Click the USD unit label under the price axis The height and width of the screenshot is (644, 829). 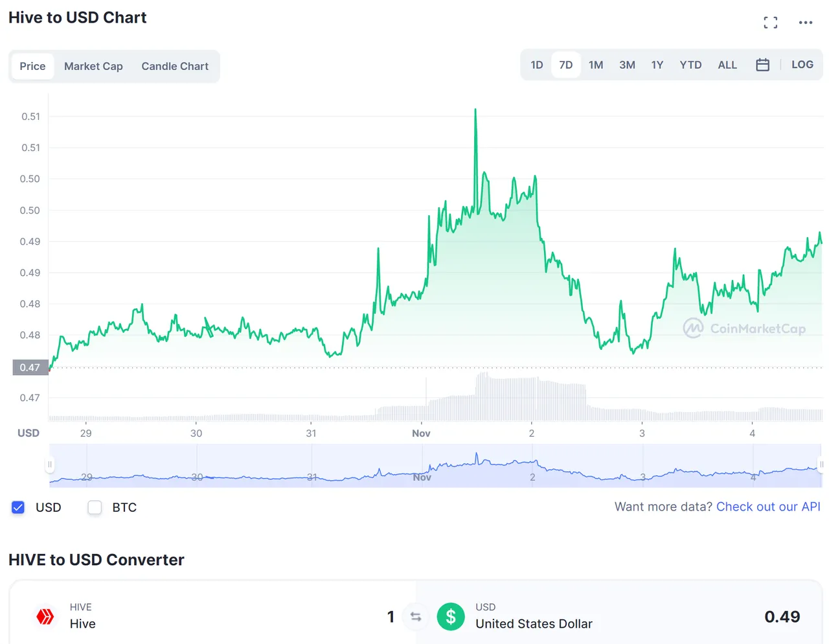coord(28,433)
